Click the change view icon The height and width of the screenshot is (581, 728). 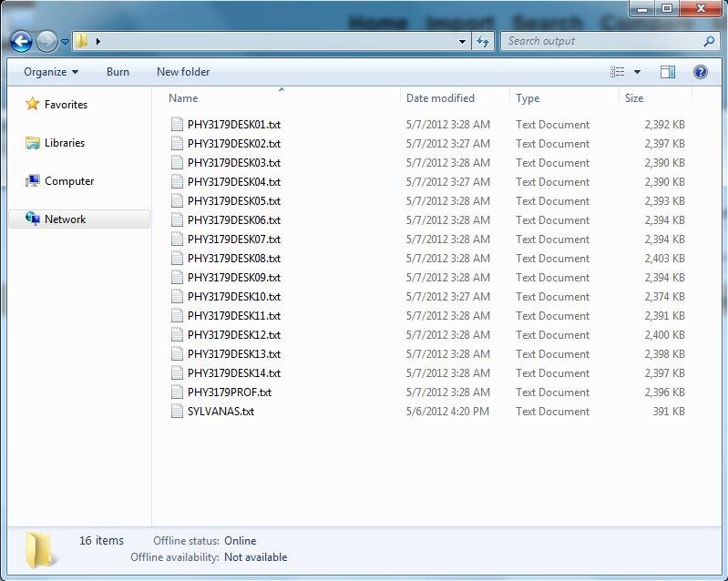coord(617,72)
